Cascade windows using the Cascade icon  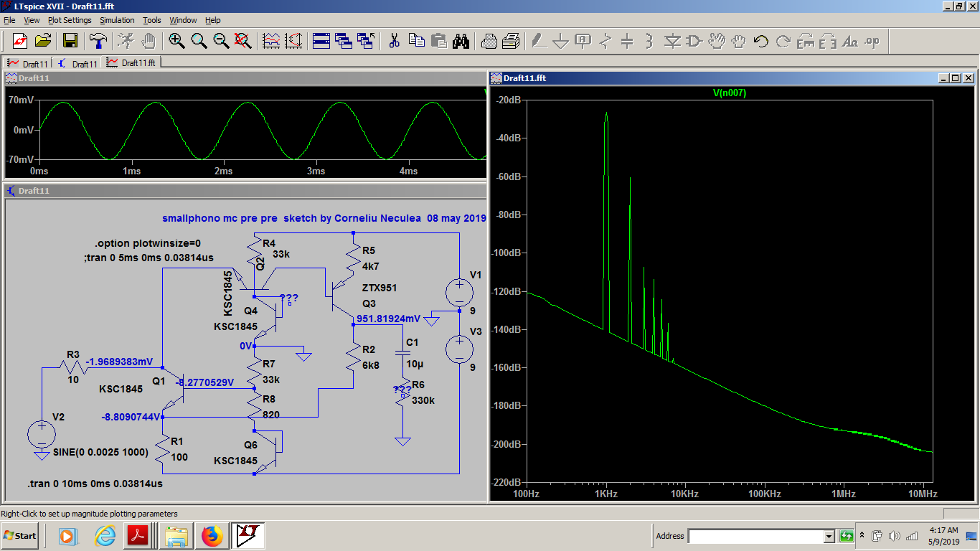pos(343,41)
